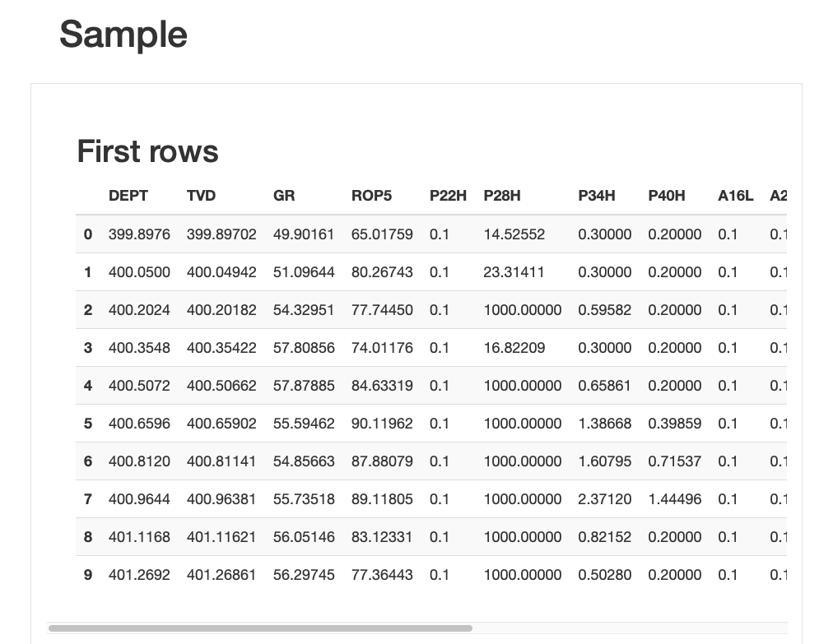Screen dimensions: 819x644
Task: Click the ROP5 column header
Action: [x=371, y=196]
